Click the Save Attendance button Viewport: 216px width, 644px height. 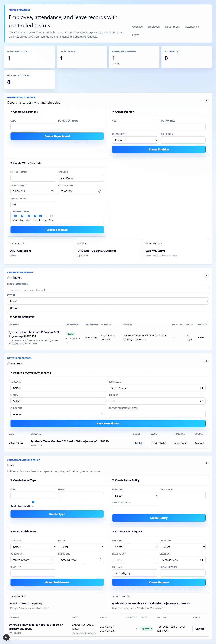pos(108,423)
